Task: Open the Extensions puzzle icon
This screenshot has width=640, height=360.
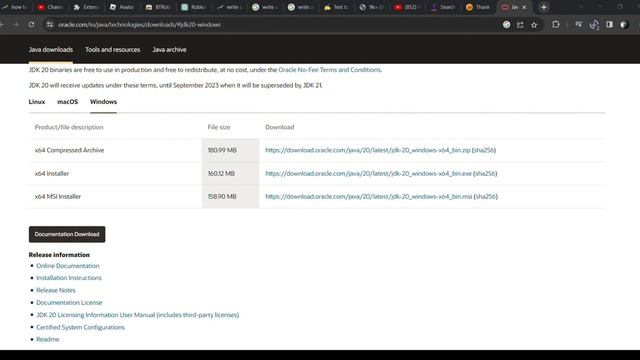Action: (556, 24)
